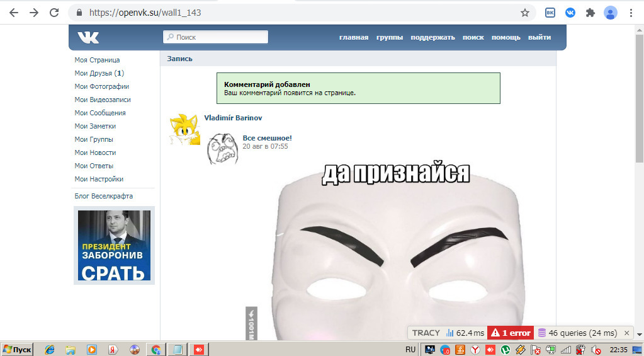Go back with the browser back arrow
The width and height of the screenshot is (644, 356).
pos(14,13)
